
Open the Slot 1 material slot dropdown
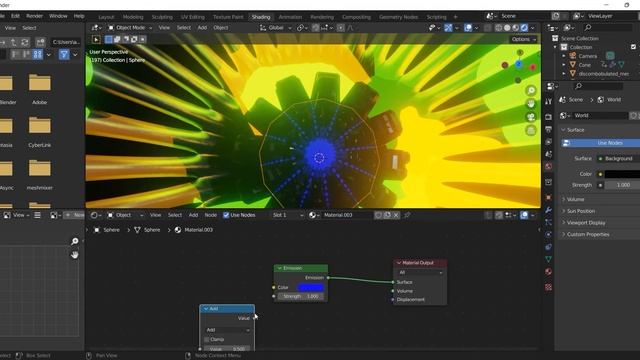(287, 215)
